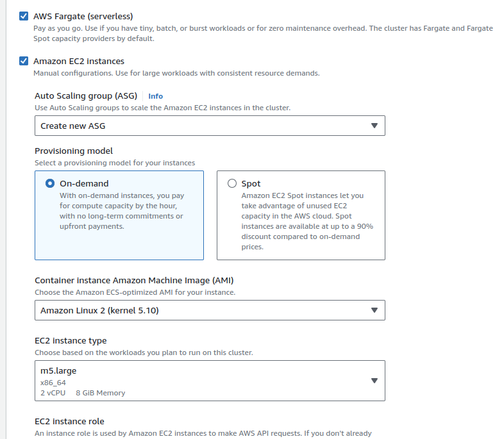
Task: Uncheck the AWS Fargate (serverless) checkbox
Action: point(24,16)
